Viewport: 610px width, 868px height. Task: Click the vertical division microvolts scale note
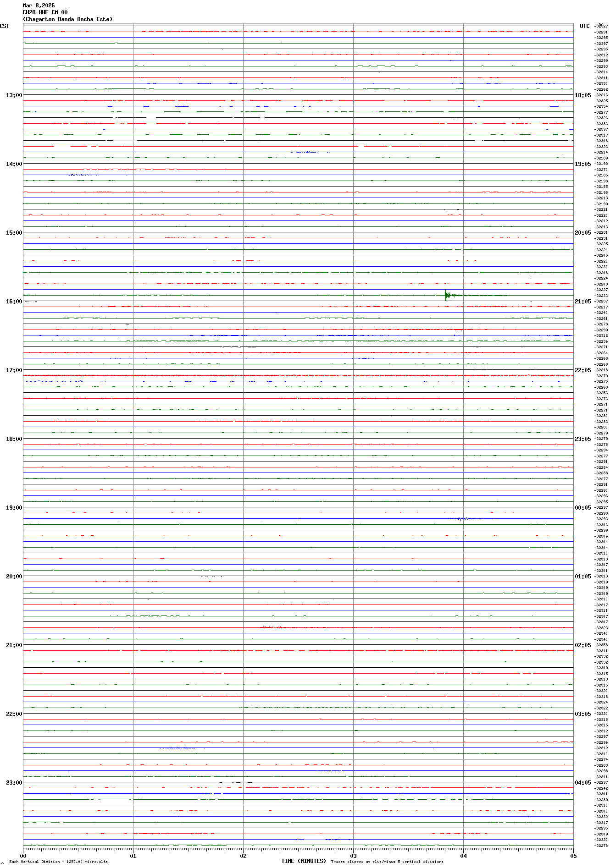58,862
